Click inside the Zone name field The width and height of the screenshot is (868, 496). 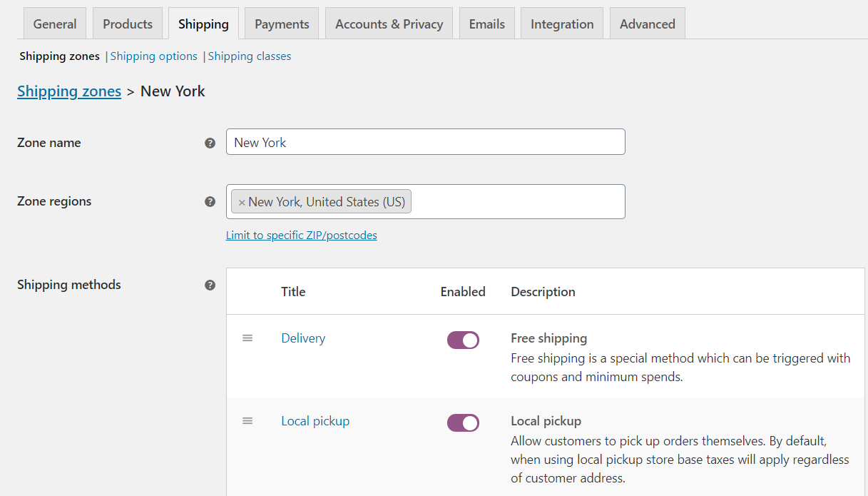(425, 141)
